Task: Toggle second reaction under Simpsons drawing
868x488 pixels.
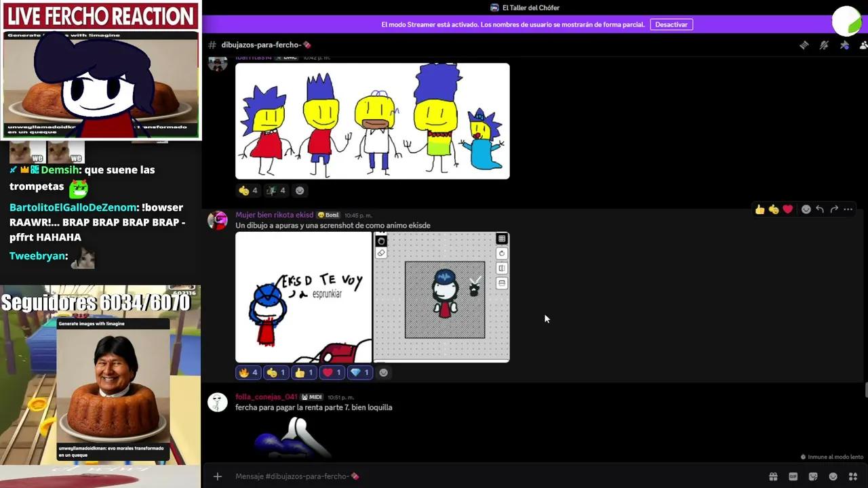Action: (x=276, y=190)
